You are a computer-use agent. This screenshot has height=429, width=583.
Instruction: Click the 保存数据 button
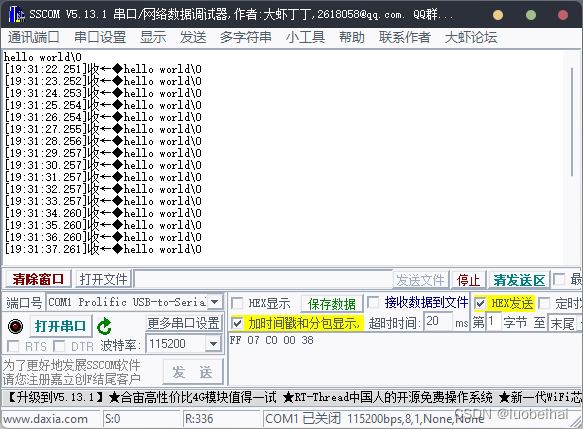[332, 304]
